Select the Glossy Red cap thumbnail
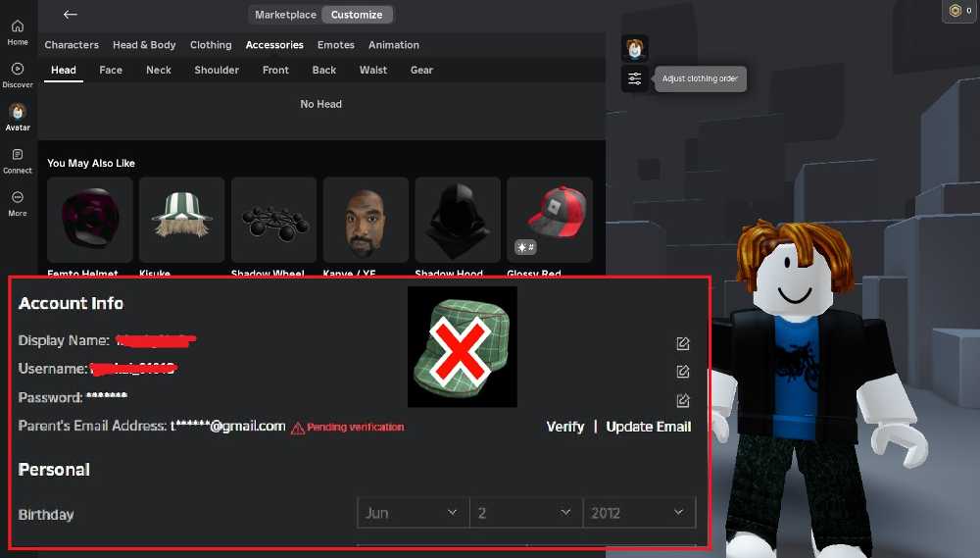Image resolution: width=980 pixels, height=558 pixels. point(550,220)
